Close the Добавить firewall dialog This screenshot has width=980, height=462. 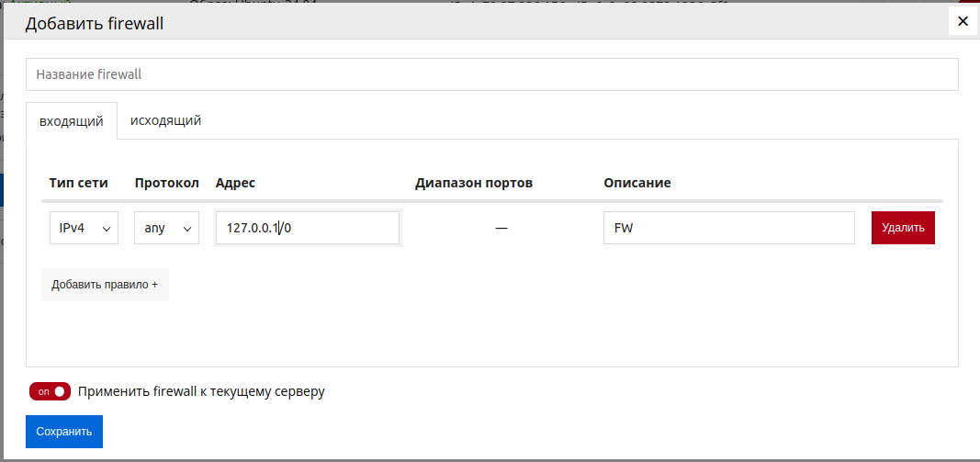963,22
